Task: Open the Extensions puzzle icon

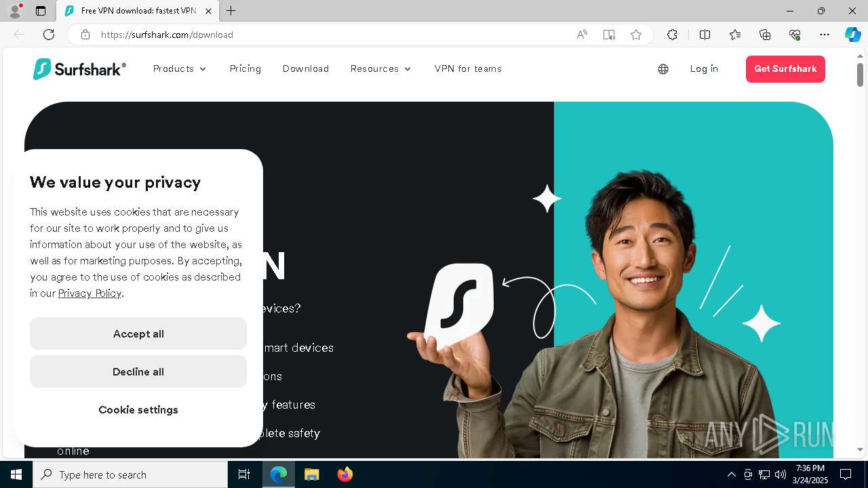Action: [672, 35]
